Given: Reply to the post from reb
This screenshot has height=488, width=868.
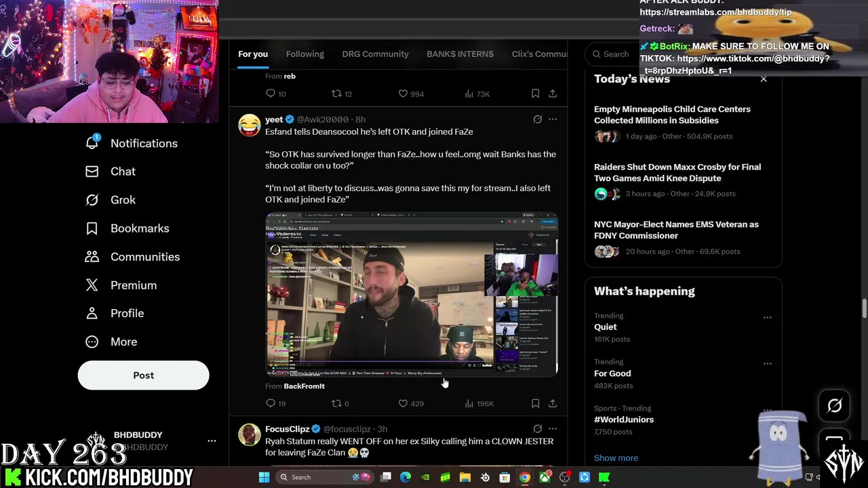Looking at the screenshot, I should coord(271,94).
